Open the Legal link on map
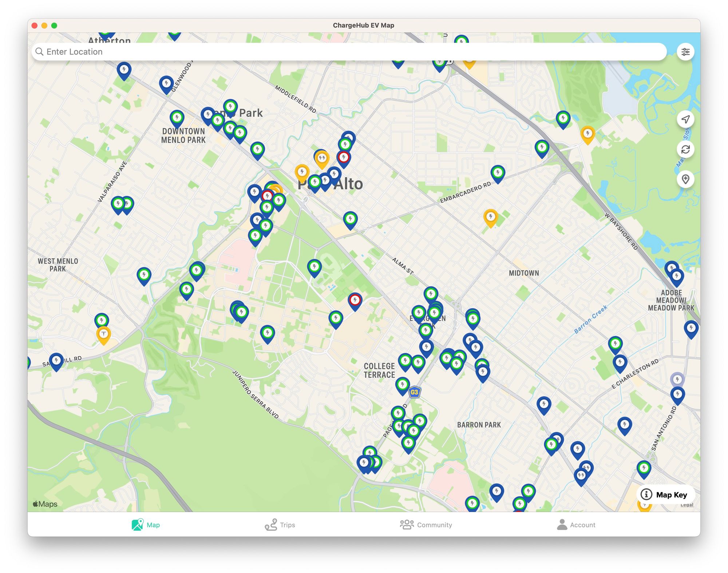The width and height of the screenshot is (728, 573). (687, 505)
